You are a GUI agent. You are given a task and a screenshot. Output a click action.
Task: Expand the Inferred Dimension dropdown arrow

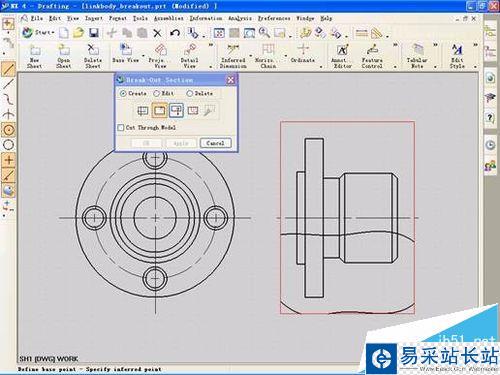[250, 56]
